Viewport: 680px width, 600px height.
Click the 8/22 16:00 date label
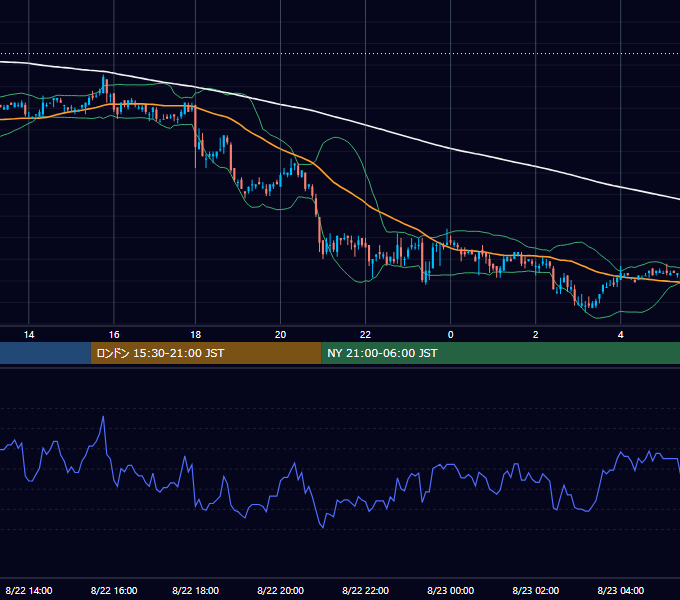point(114,590)
